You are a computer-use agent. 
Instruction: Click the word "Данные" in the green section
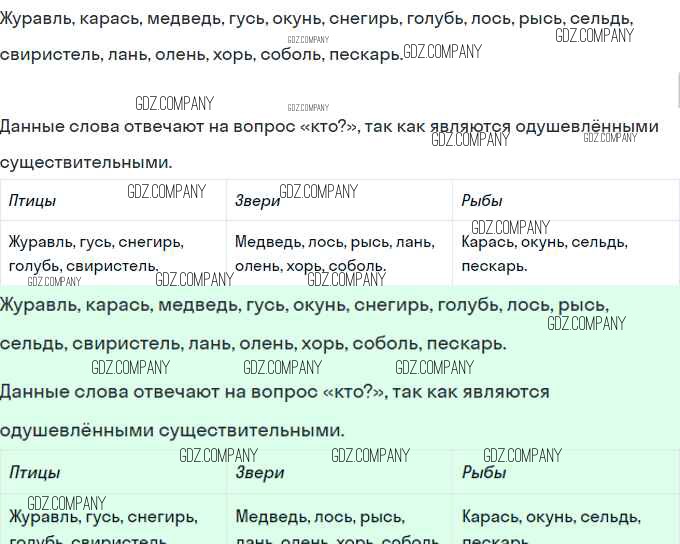tap(36, 392)
